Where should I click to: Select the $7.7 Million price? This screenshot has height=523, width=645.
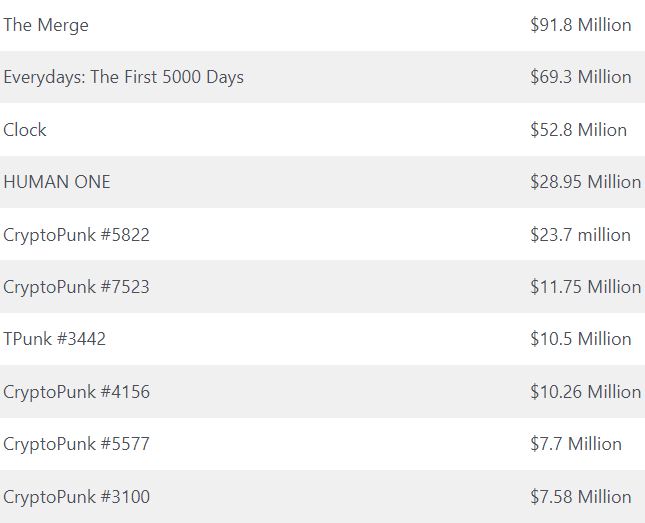point(575,444)
